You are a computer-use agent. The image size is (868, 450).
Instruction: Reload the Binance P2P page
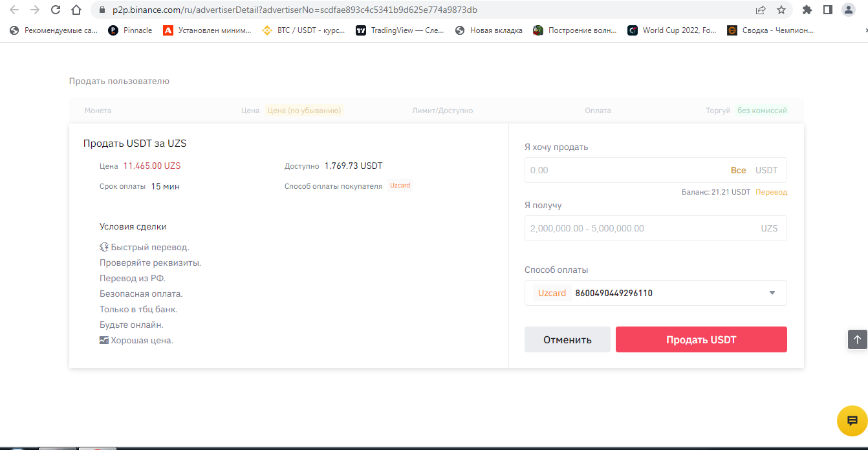tap(56, 10)
